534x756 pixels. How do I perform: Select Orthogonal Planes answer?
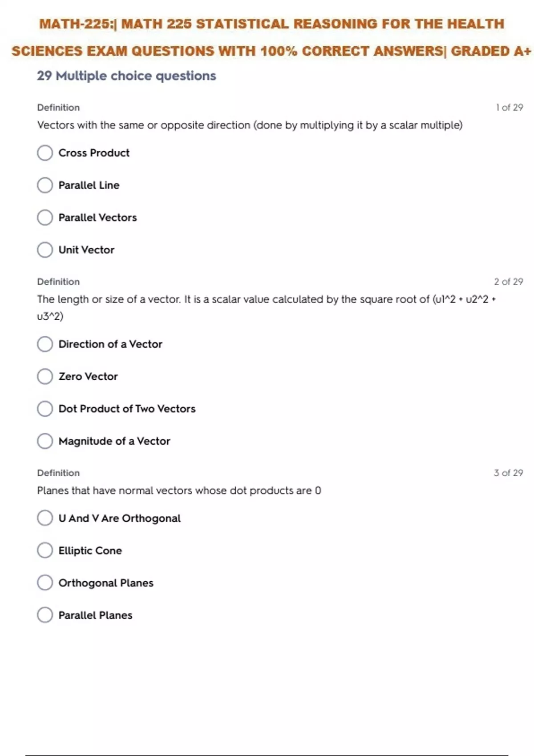point(45,583)
